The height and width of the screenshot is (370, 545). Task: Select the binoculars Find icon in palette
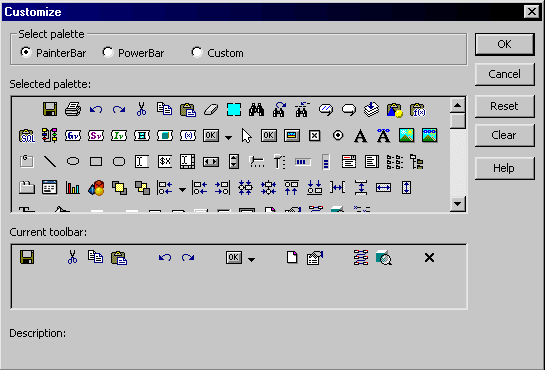pos(257,109)
